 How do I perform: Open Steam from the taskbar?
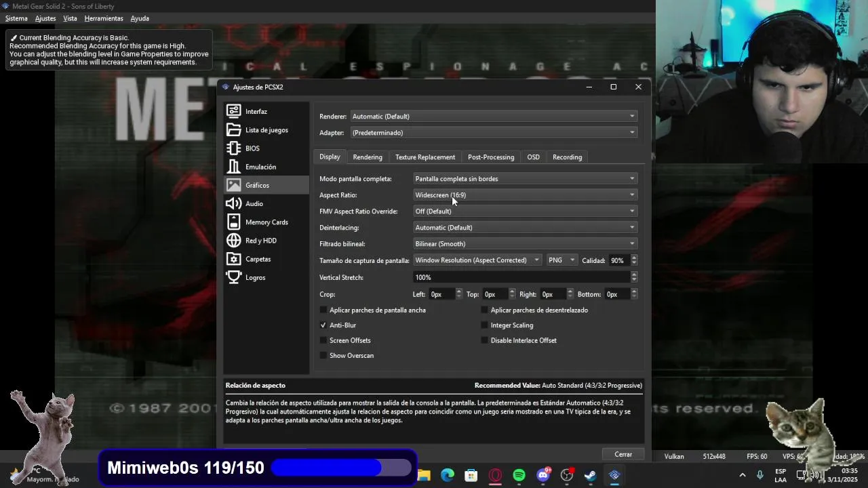[591, 475]
